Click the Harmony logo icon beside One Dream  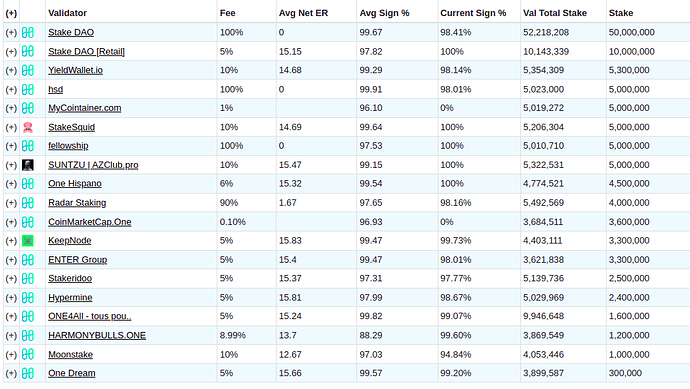coord(28,374)
